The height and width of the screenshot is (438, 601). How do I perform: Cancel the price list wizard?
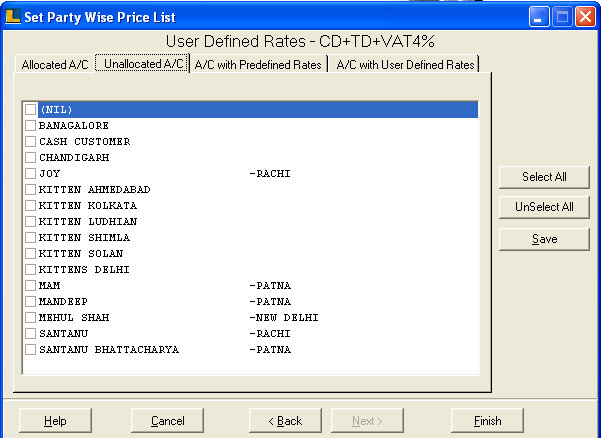coord(167,420)
